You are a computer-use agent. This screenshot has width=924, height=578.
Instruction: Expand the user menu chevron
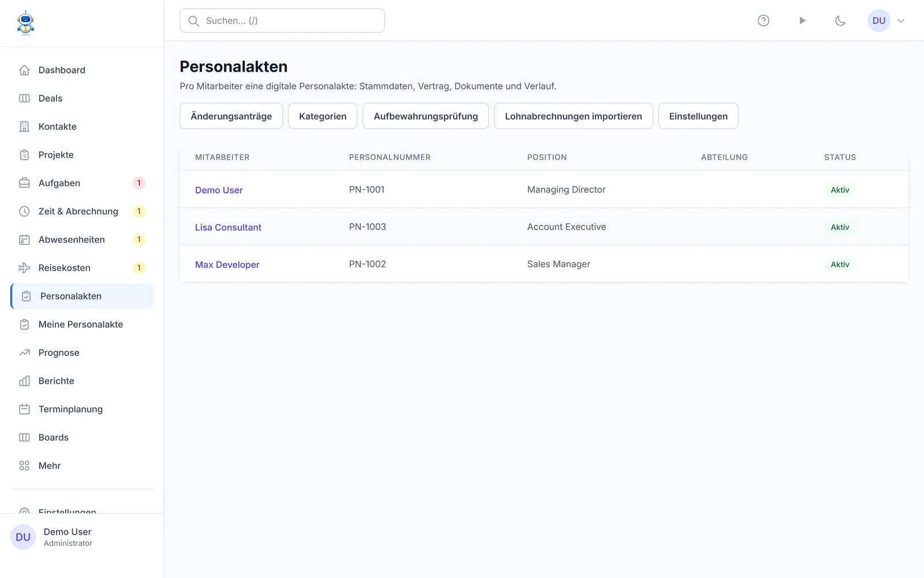click(x=901, y=21)
